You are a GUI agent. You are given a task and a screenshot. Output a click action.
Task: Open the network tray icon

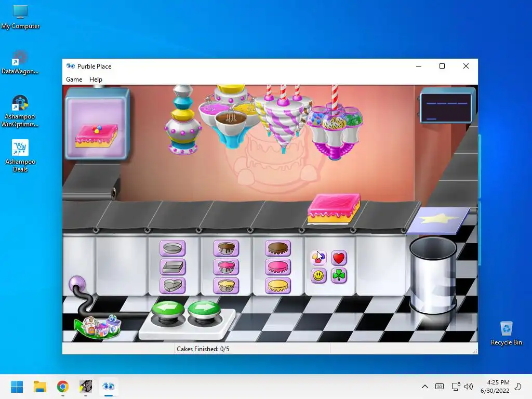[456, 387]
